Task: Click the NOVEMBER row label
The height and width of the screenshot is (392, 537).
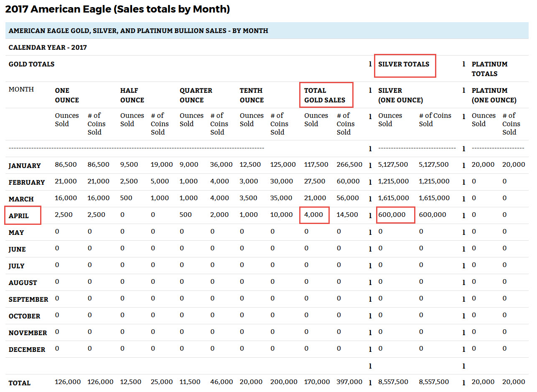Action: (x=28, y=333)
